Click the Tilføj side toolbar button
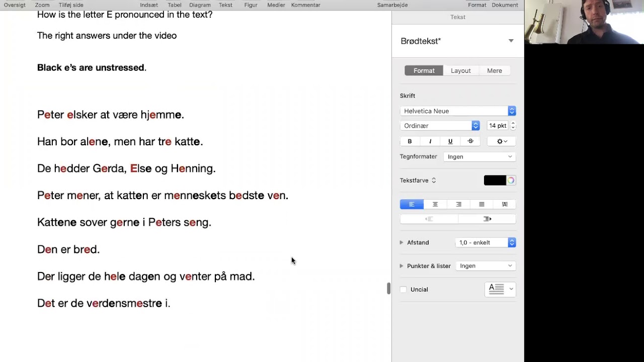644x362 pixels. (x=71, y=5)
